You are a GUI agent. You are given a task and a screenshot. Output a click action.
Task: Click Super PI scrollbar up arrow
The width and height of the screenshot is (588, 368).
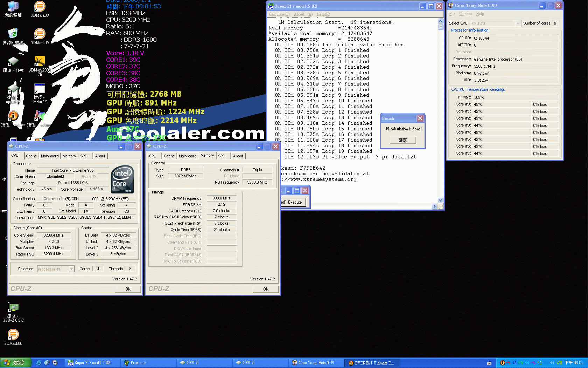tap(441, 21)
